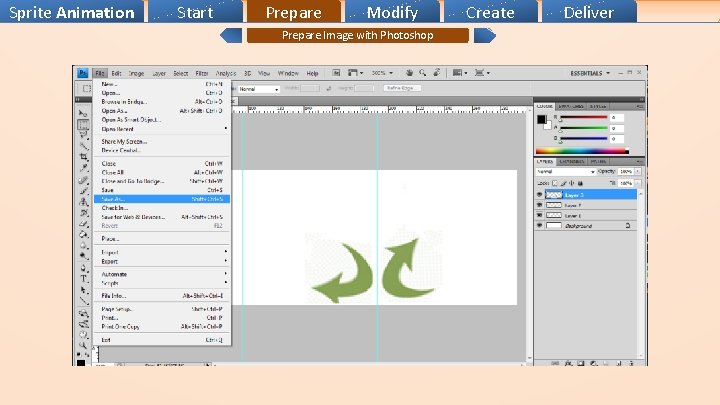Open the Opacity dropdown arrow
Screen dimensions: 720x405
coord(638,171)
